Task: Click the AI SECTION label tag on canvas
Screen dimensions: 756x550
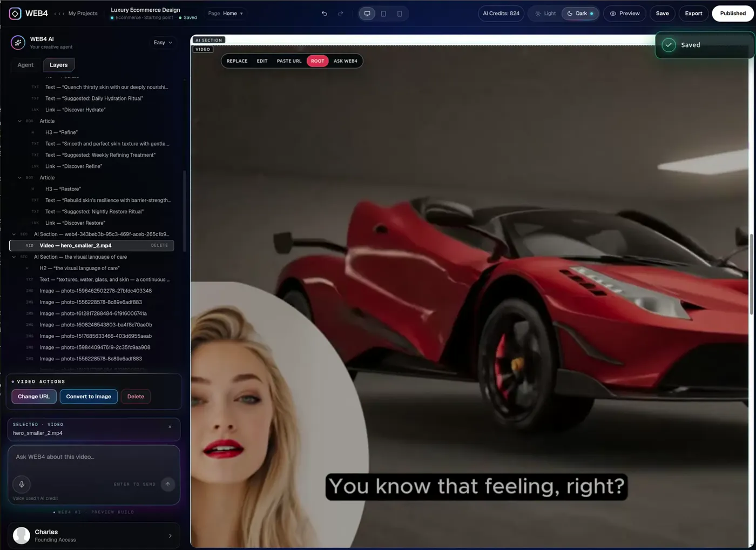Action: pos(209,40)
